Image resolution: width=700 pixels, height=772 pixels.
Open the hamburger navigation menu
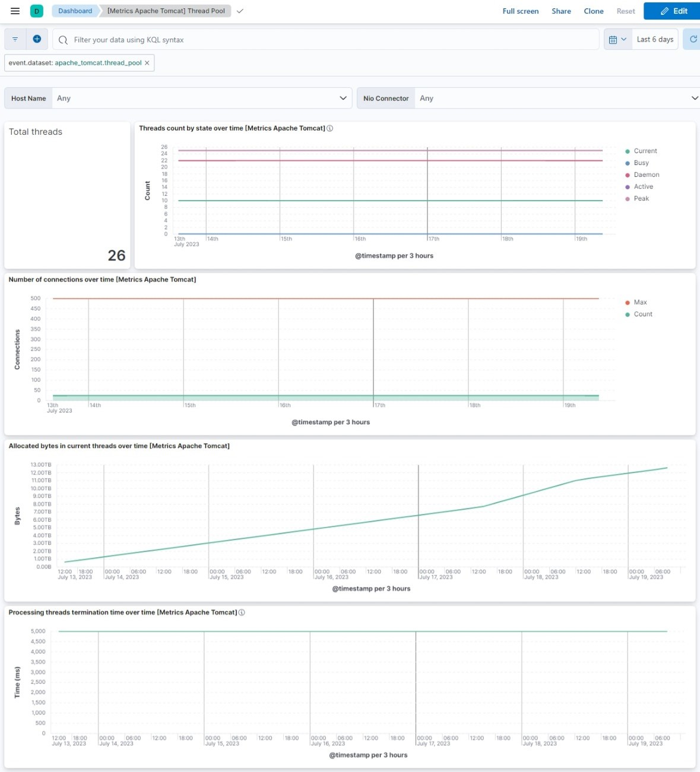coord(15,11)
